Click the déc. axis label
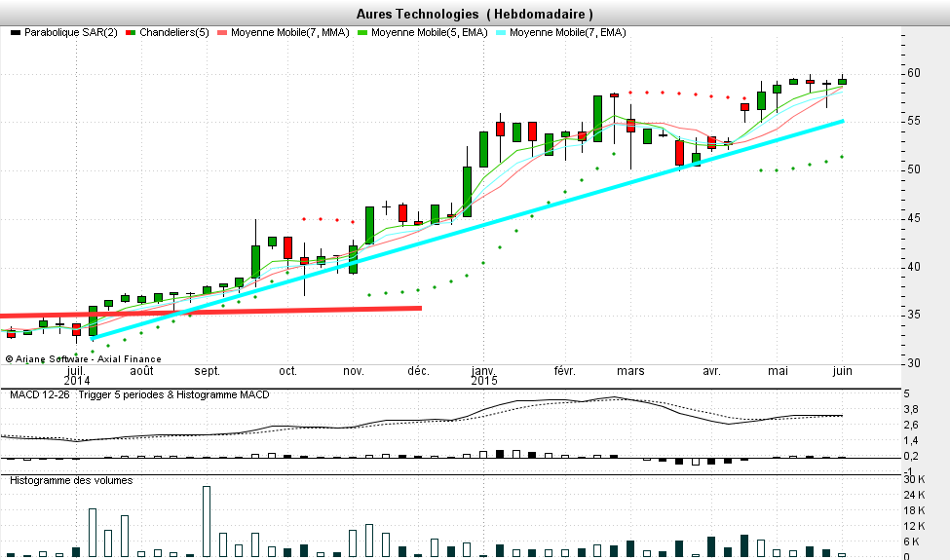Viewport: 950px width, 560px height. tap(419, 371)
